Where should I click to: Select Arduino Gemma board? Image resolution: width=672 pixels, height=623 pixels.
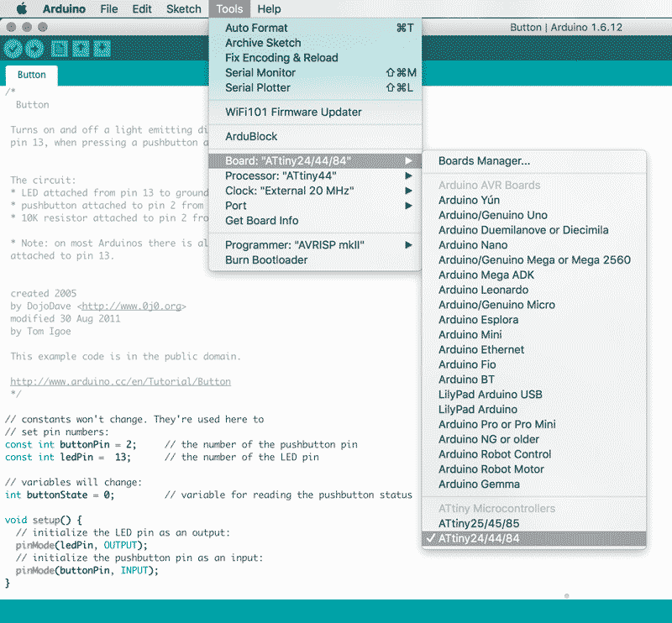pos(534,484)
